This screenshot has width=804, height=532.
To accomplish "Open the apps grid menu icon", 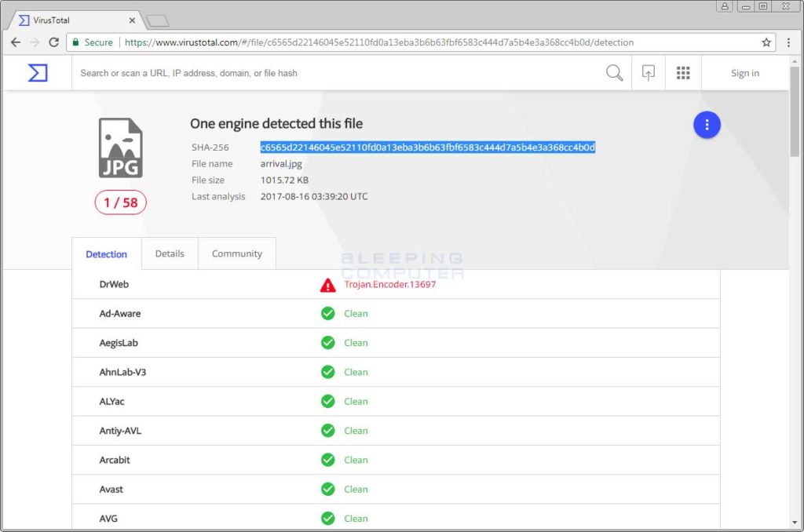I will 683,73.
